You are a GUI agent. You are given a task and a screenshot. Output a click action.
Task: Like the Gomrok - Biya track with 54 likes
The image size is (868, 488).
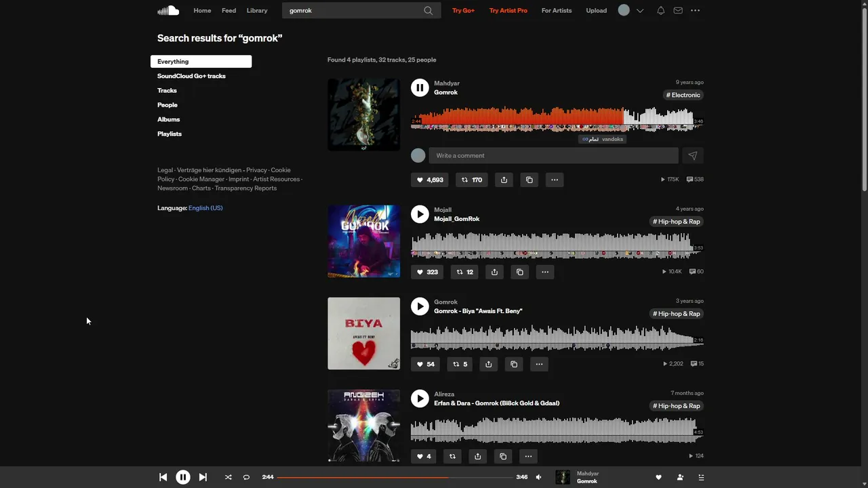[425, 364]
